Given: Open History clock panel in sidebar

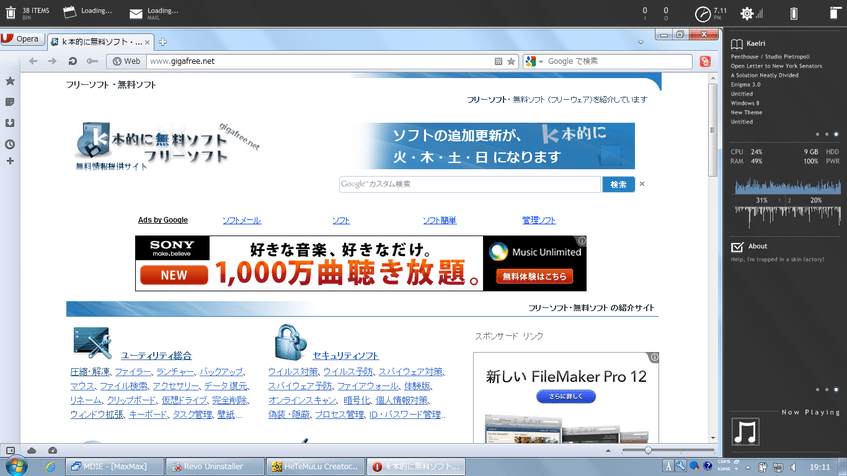Looking at the screenshot, I should (10, 144).
